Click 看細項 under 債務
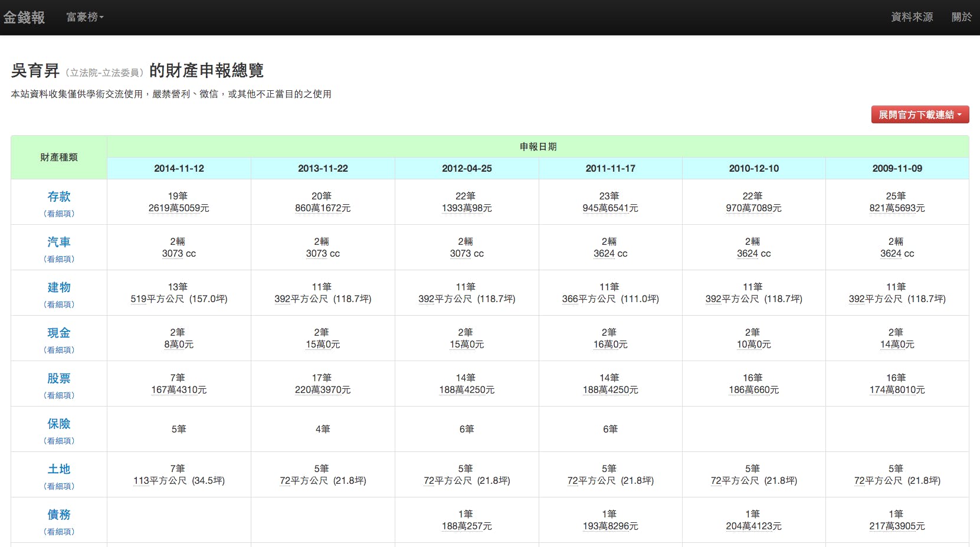This screenshot has width=980, height=547. (x=58, y=532)
